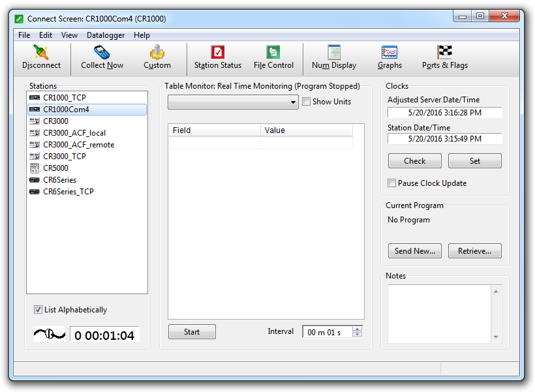The height and width of the screenshot is (392, 535).
Task: Decrease Interval with the down spinner
Action: coord(357,335)
